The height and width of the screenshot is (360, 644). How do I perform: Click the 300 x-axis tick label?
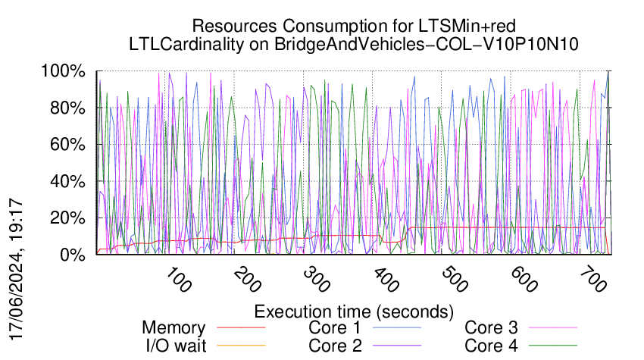click(x=316, y=280)
